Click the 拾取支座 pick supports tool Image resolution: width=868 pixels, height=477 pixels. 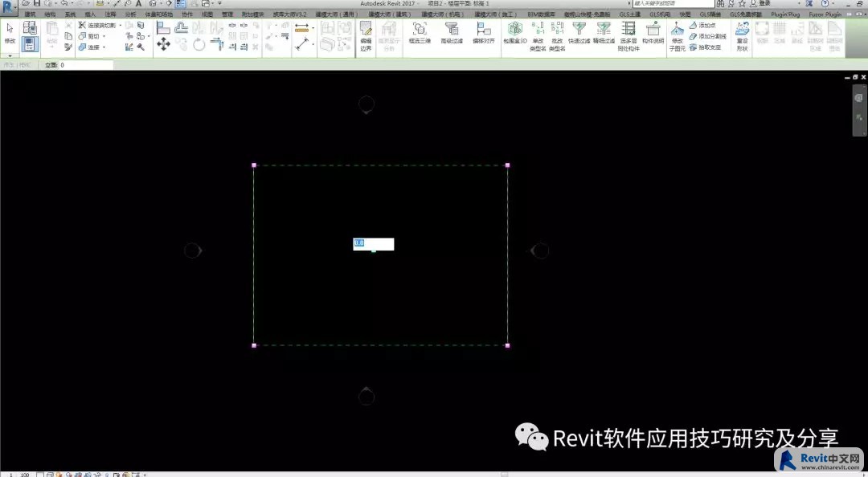point(706,47)
